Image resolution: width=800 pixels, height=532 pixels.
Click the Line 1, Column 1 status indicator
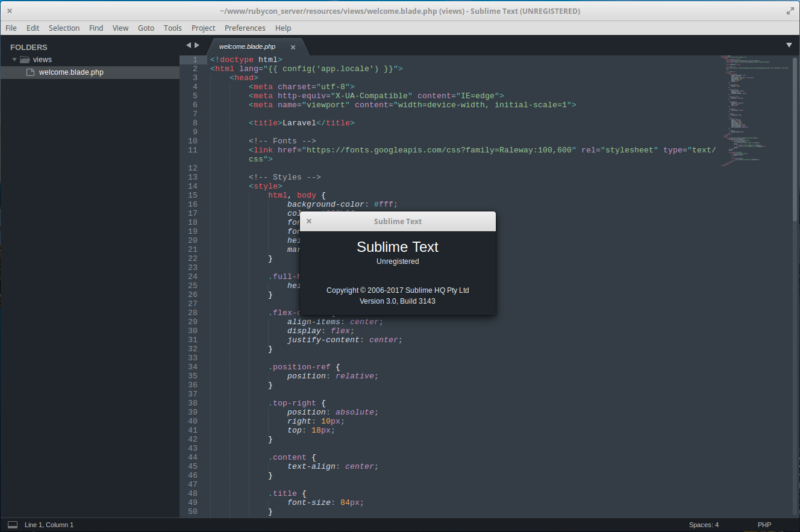pyautogui.click(x=48, y=525)
